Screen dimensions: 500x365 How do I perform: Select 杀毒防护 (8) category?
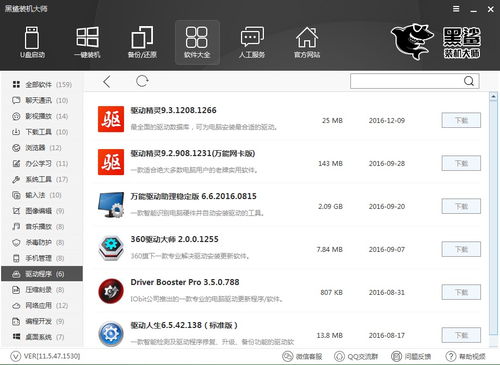pyautogui.click(x=42, y=242)
